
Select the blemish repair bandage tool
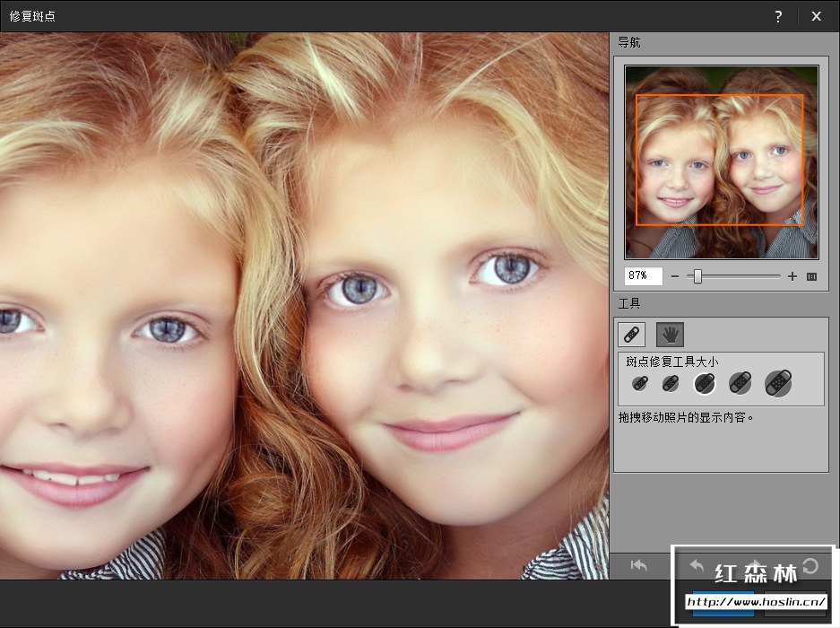pyautogui.click(x=632, y=335)
